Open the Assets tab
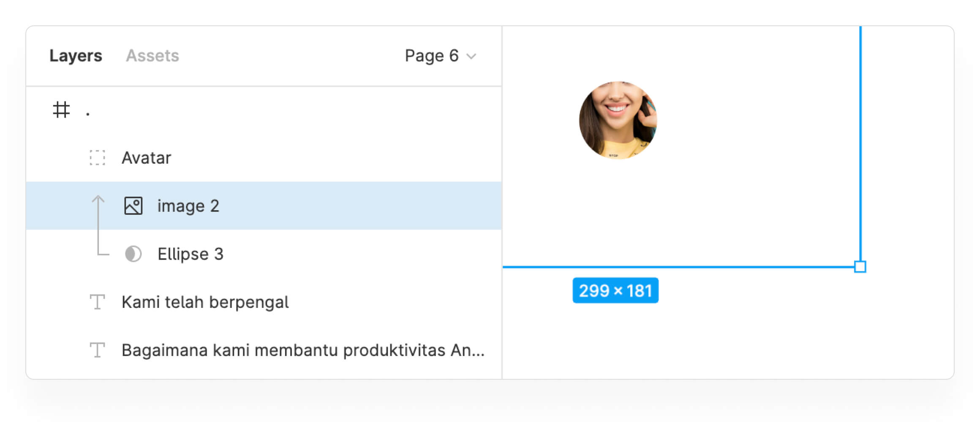Viewport: 980px width, 422px height. point(152,56)
